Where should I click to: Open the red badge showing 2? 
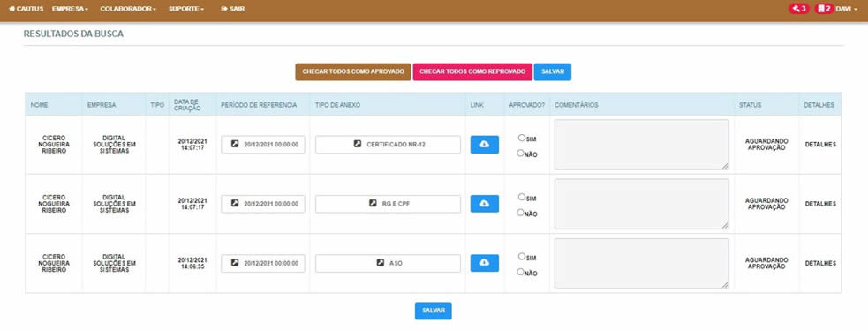(824, 9)
